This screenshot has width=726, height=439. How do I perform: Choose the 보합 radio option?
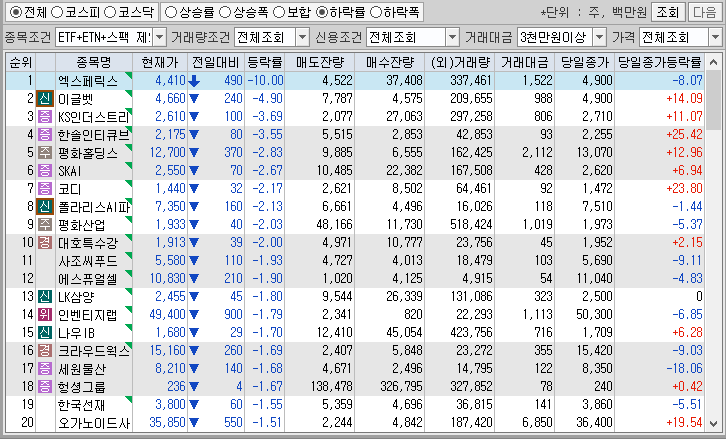point(279,13)
